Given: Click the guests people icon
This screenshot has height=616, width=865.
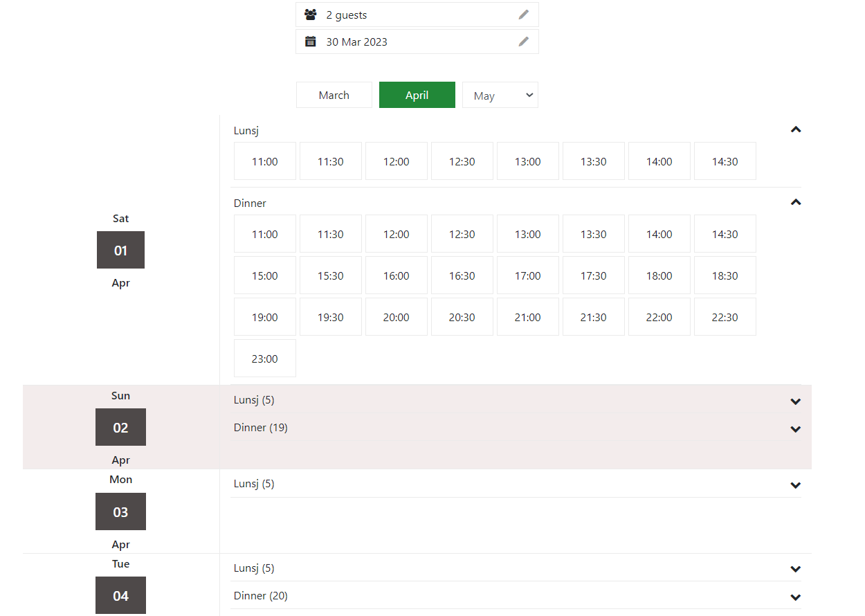Looking at the screenshot, I should (x=311, y=15).
